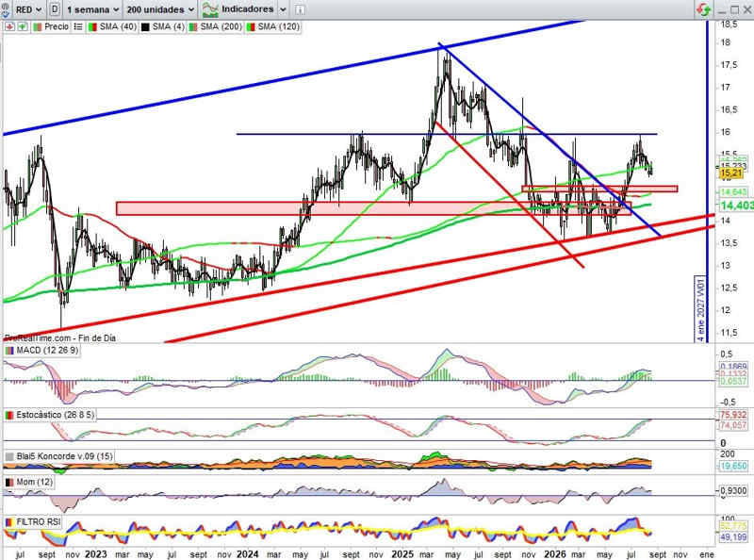Click the 14,643 price label
This screenshot has width=754, height=560.
[x=733, y=192]
